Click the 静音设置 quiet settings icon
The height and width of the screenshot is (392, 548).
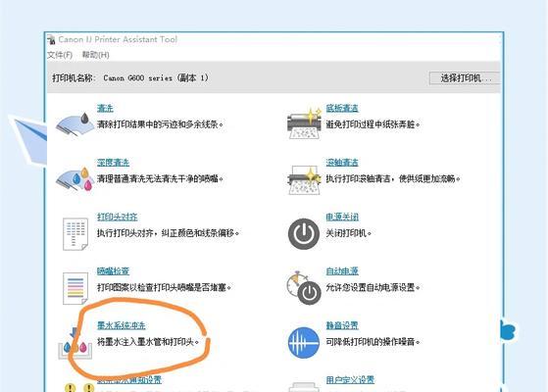coord(304,343)
